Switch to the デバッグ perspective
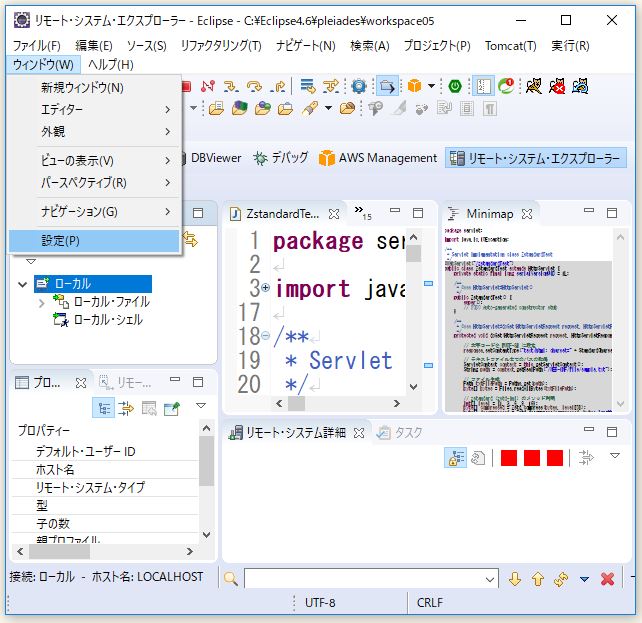The width and height of the screenshot is (642, 623). [281, 158]
